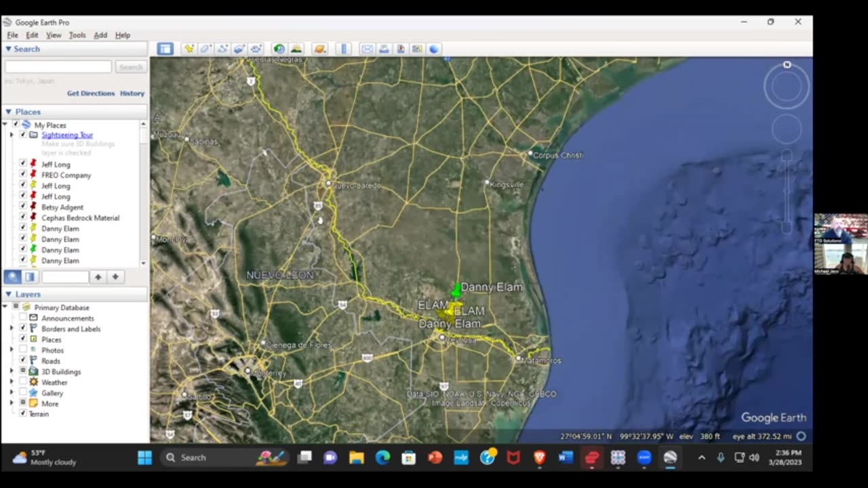868x488 pixels.
Task: Click the Search button in the Search panel
Action: (130, 67)
